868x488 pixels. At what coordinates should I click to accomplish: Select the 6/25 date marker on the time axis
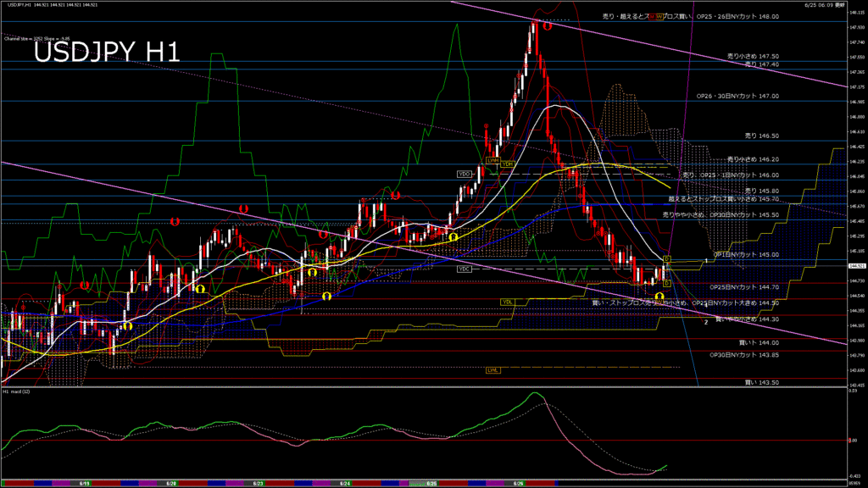431,484
